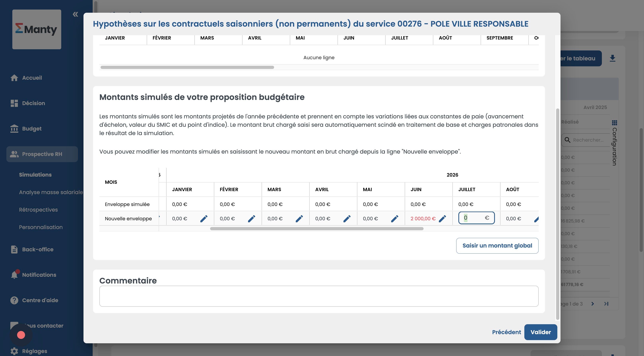Screen dimensions: 644x356
Task: Go to Notifications in sidebar
Action: pos(39,275)
